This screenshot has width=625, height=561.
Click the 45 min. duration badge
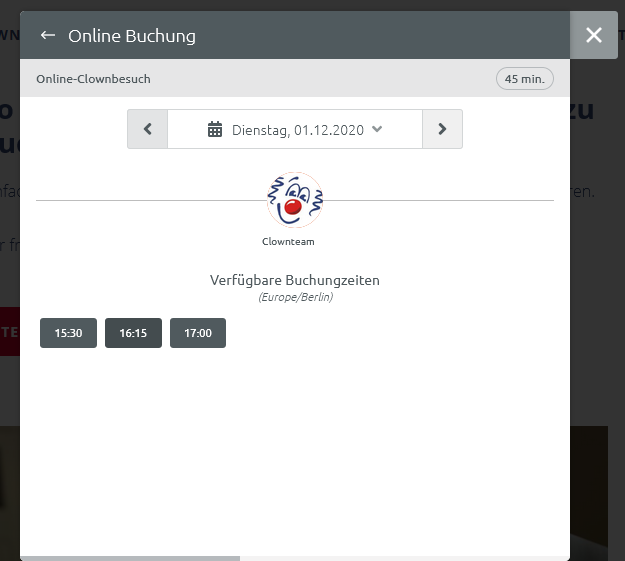pos(525,79)
